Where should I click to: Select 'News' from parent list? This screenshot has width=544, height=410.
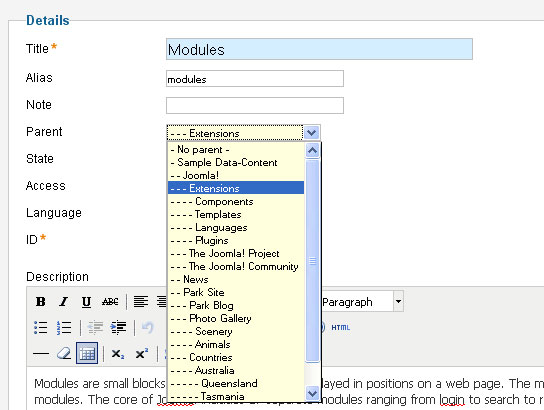(236, 279)
